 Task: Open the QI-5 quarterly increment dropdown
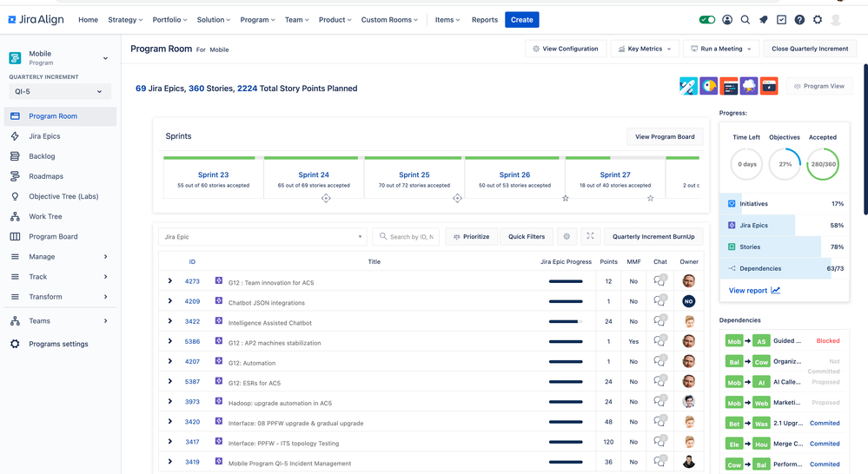[x=60, y=91]
